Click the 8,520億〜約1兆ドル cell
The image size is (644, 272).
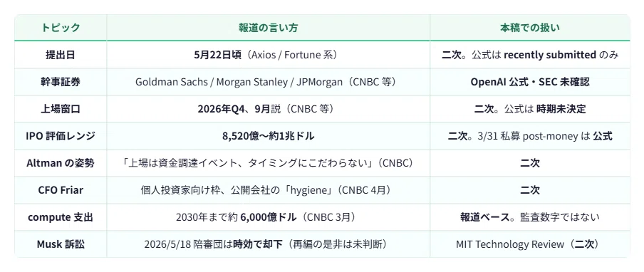click(268, 136)
